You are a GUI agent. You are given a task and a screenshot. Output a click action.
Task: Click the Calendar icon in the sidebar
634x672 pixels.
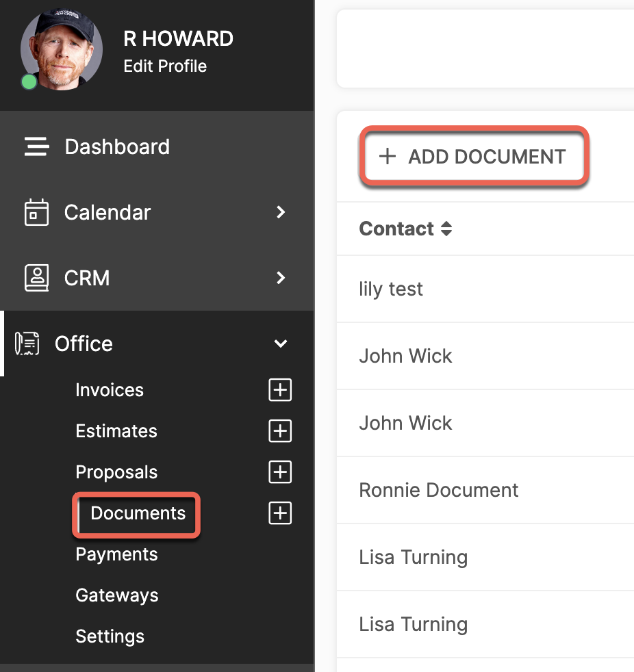pos(36,212)
